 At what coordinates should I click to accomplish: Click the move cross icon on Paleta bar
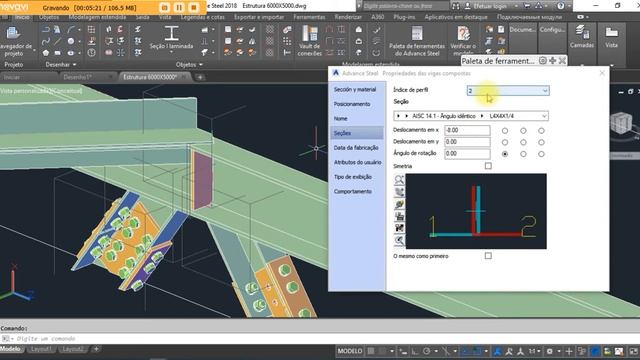pos(553,61)
